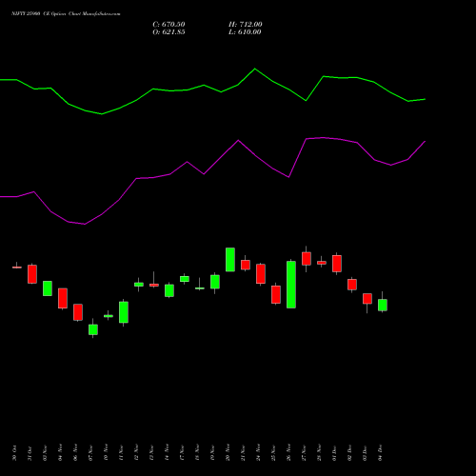Click the 20 Nov date label
This screenshot has height=476, width=476.
tap(228, 453)
